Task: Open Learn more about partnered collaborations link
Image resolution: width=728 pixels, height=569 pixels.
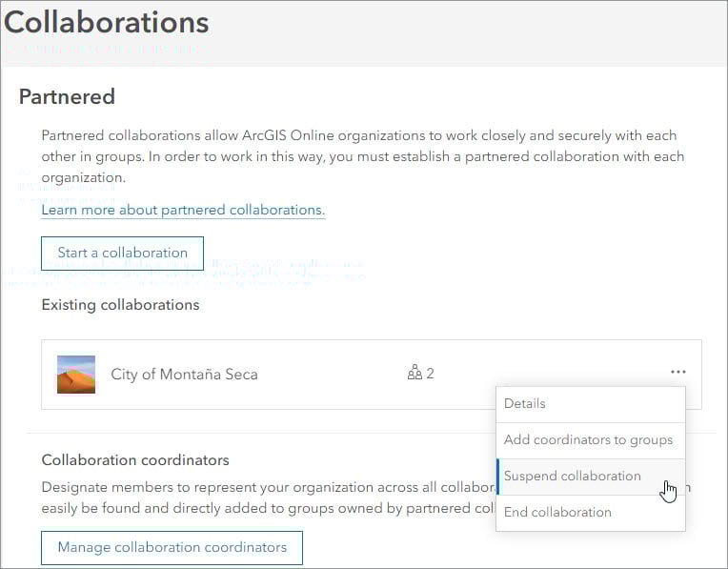Action: (183, 210)
